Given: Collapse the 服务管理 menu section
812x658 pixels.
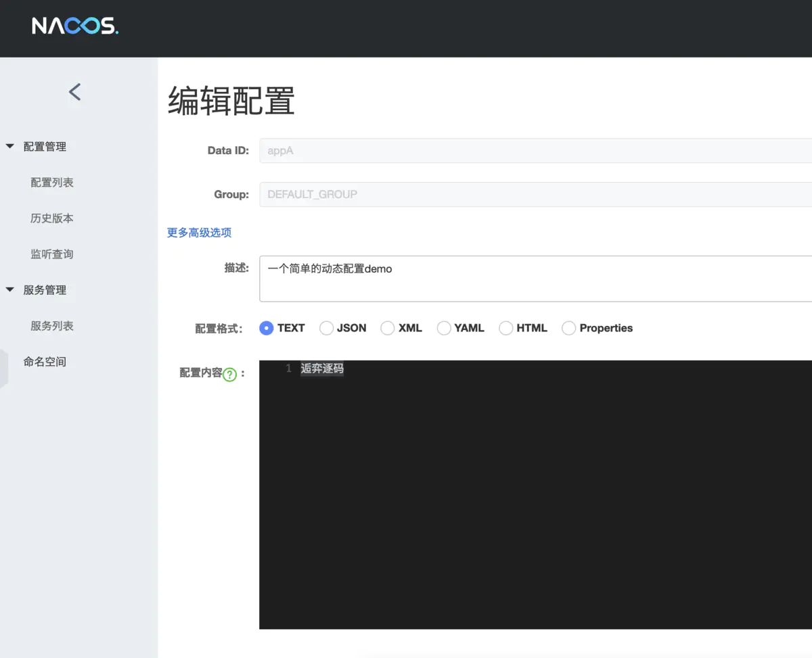Looking at the screenshot, I should [x=10, y=289].
